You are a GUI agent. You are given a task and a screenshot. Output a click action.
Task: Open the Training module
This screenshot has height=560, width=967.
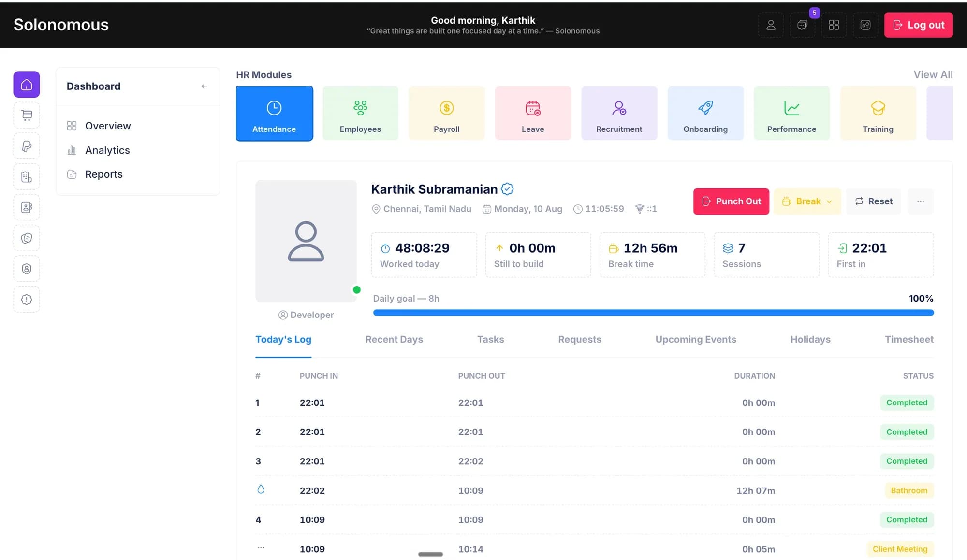tap(878, 114)
